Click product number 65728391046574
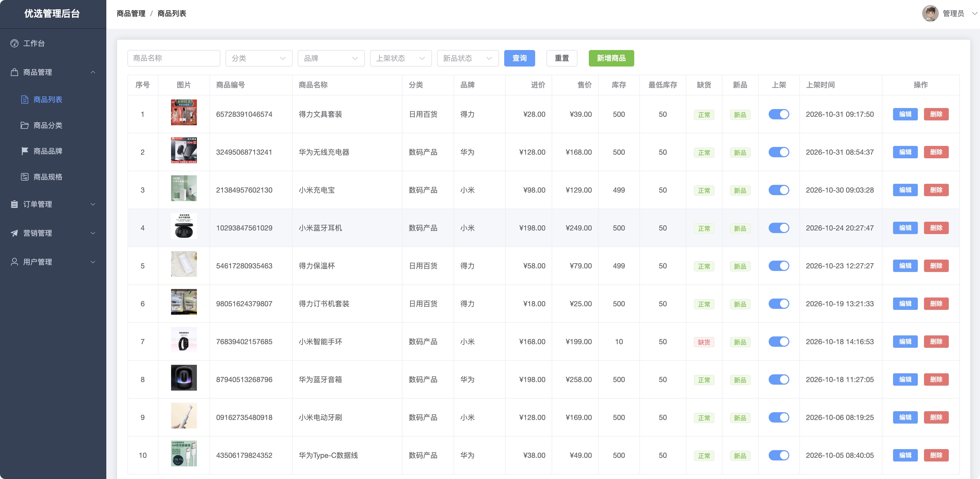Image resolution: width=980 pixels, height=479 pixels. (x=244, y=114)
